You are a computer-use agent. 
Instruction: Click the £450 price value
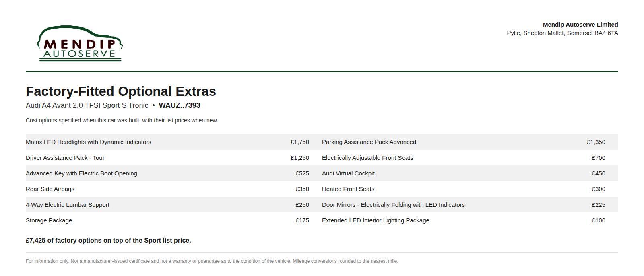599,173
